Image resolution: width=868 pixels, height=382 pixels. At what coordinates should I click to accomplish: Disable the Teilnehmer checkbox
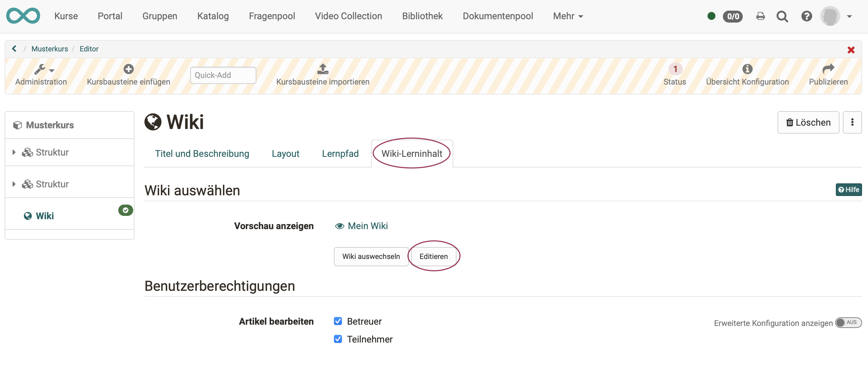338,339
